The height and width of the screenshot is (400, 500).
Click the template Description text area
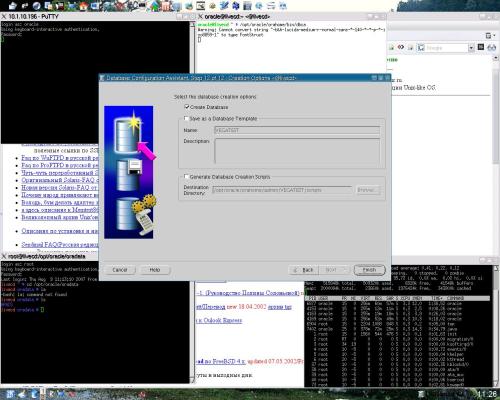(297, 151)
